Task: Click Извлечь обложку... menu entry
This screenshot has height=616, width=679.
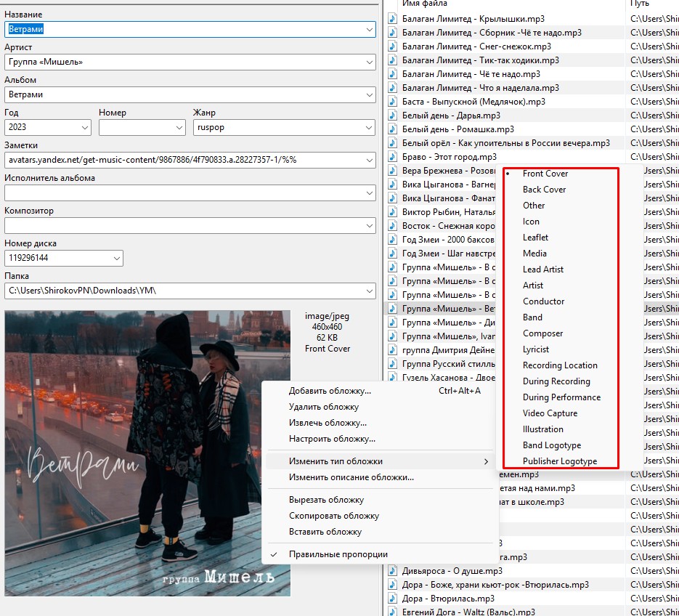Action: click(x=328, y=423)
